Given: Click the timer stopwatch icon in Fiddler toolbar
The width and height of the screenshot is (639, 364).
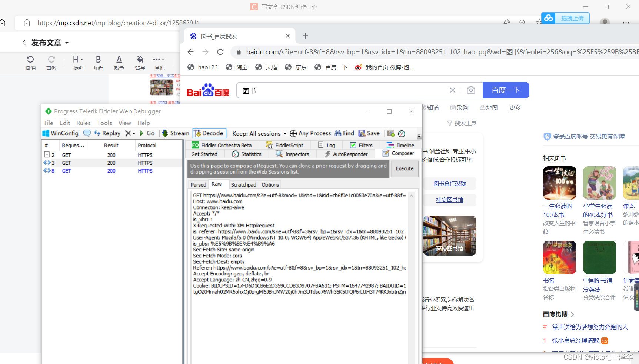Looking at the screenshot, I should coord(402,133).
